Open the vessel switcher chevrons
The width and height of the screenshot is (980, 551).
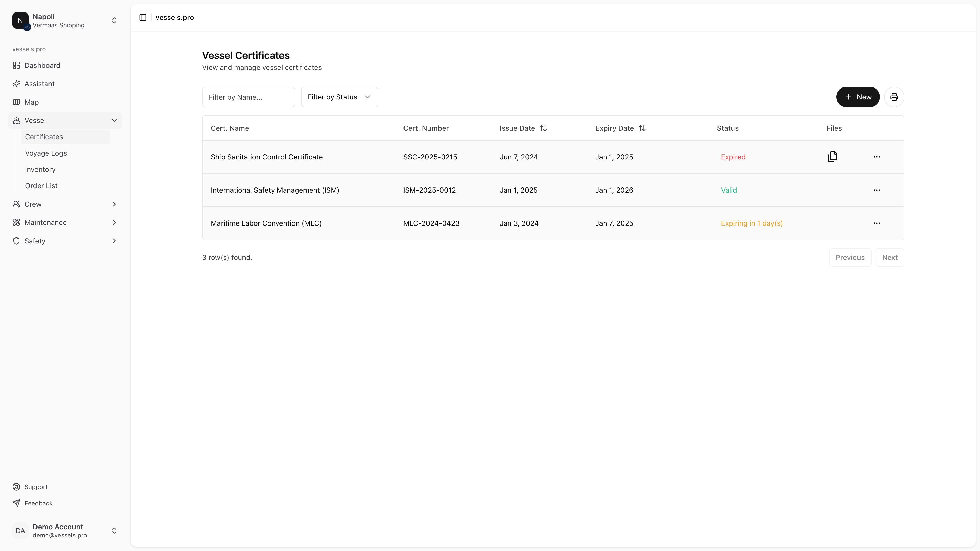click(114, 20)
